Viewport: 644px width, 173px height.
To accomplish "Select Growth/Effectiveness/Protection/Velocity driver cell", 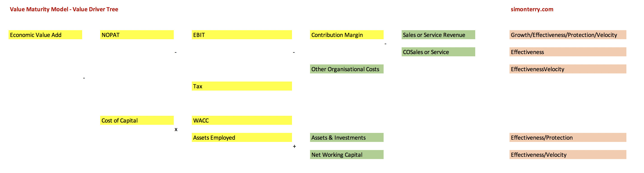I will [x=568, y=35].
